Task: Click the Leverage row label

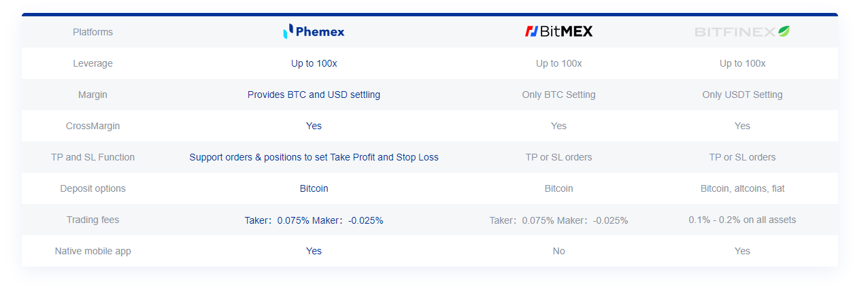Action: coord(93,63)
